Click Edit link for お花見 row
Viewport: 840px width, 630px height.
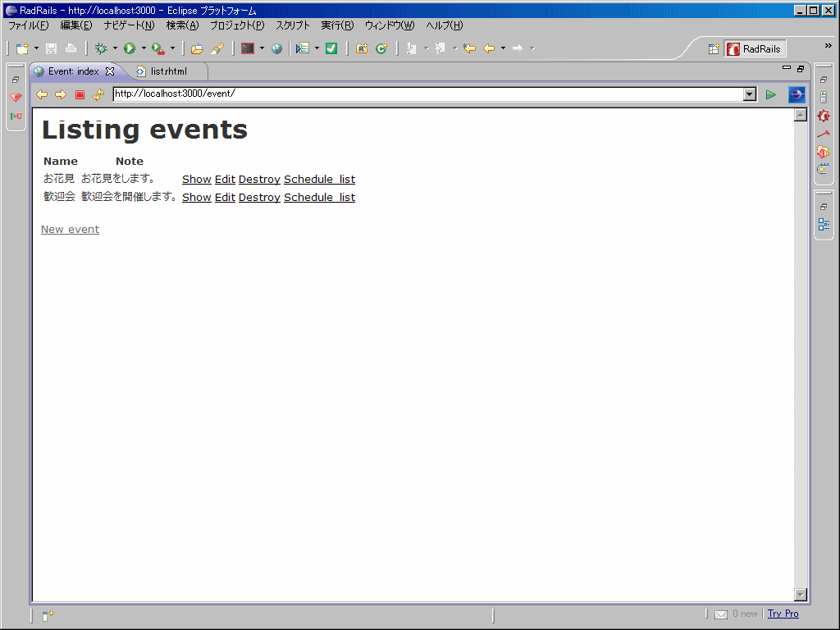225,180
